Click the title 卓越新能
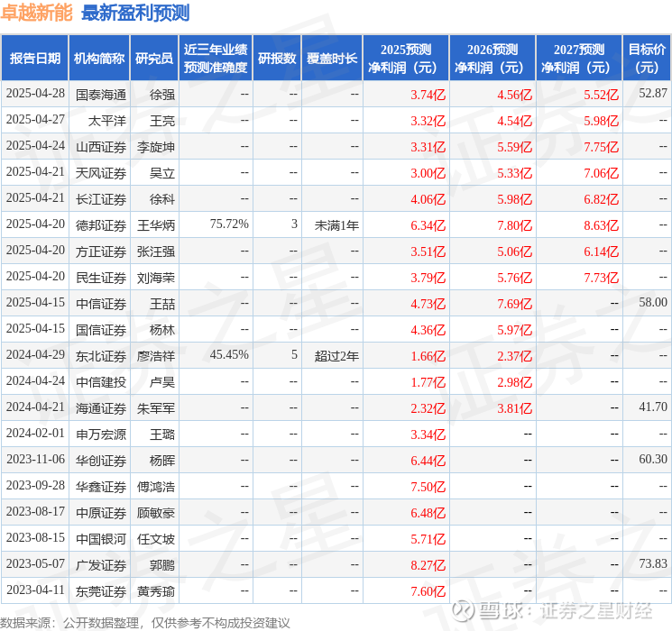The width and height of the screenshot is (672, 631). (36, 13)
